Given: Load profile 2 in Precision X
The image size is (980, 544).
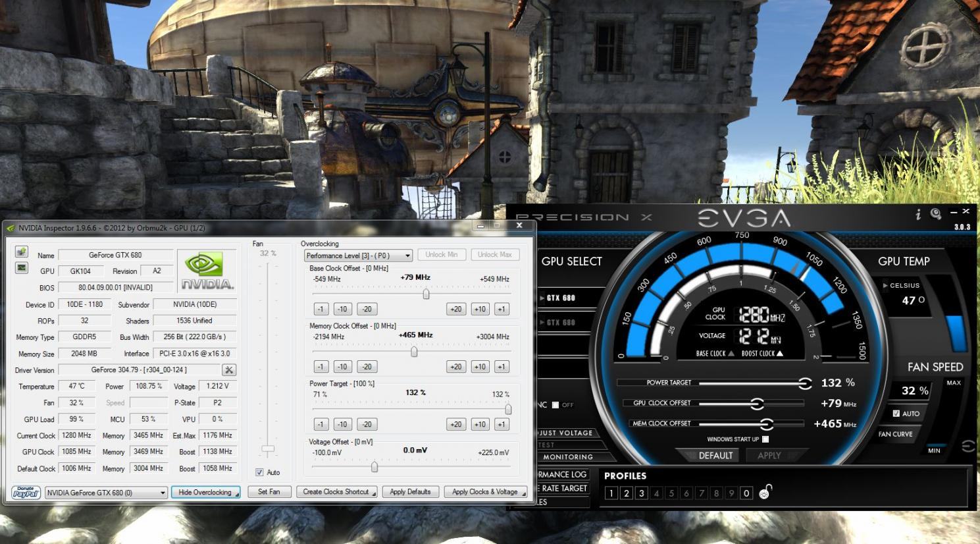Looking at the screenshot, I should (x=626, y=493).
